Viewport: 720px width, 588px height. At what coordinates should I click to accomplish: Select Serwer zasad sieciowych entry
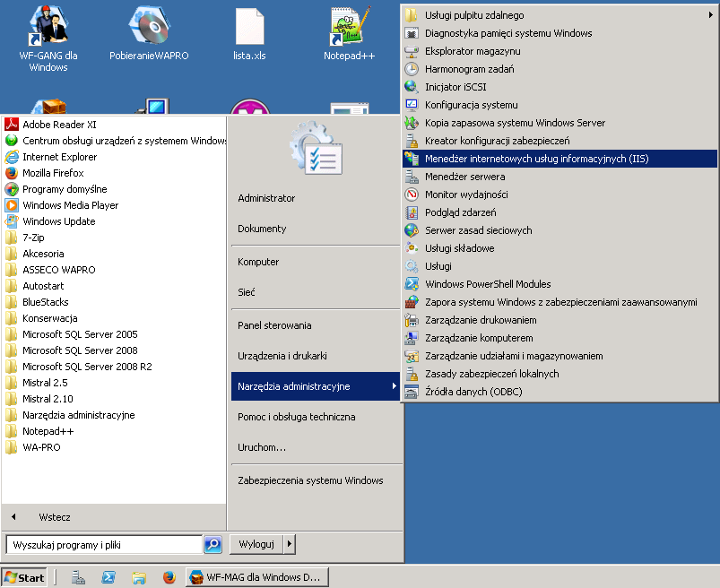click(560, 230)
